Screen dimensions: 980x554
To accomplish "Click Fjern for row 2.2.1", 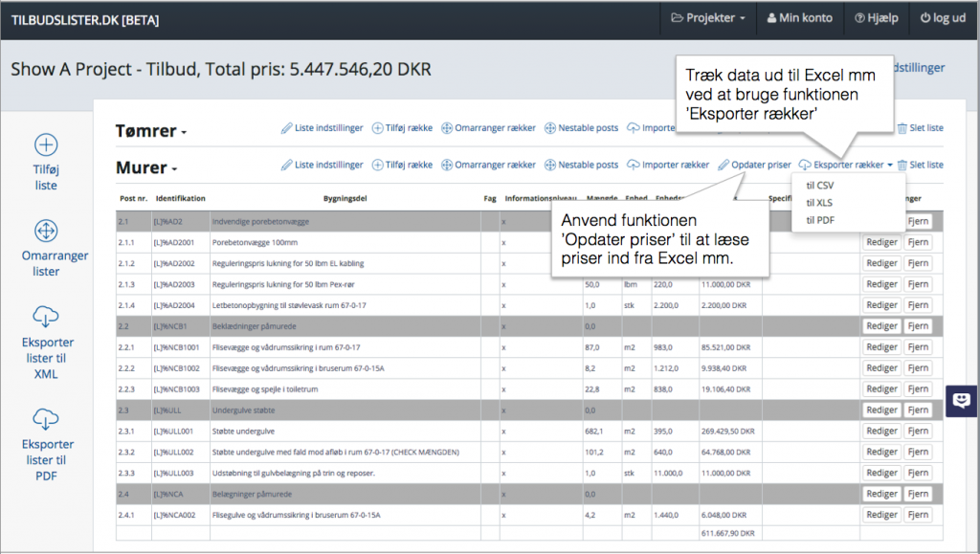I will 918,347.
